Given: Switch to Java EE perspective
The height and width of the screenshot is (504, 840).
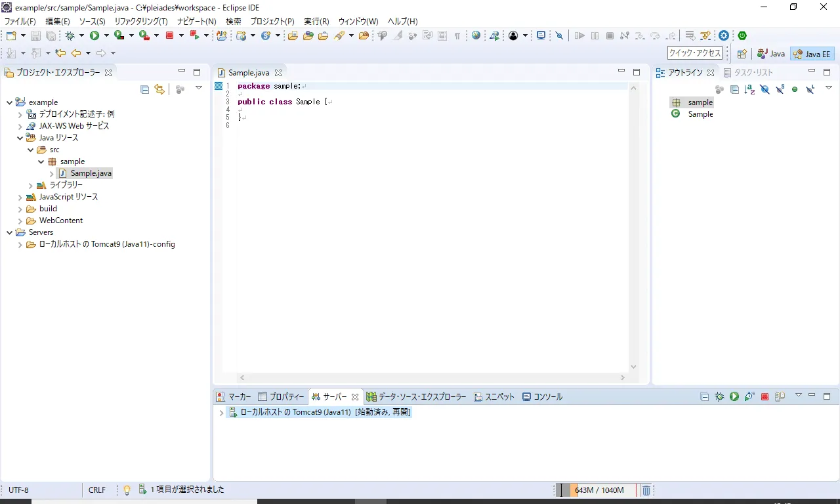Looking at the screenshot, I should (x=812, y=54).
